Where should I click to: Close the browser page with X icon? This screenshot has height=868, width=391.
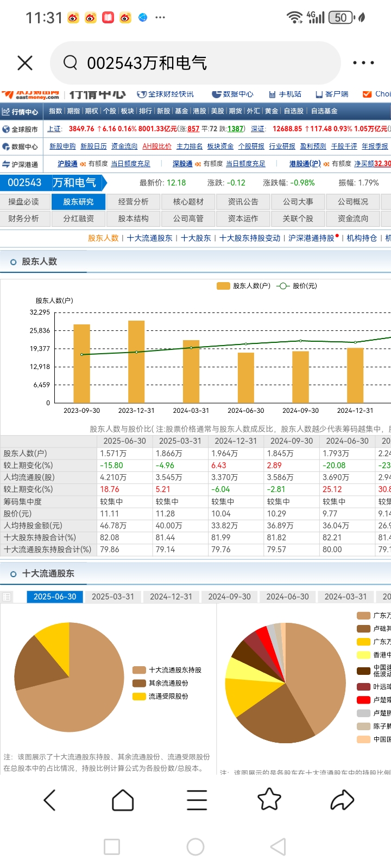[25, 63]
